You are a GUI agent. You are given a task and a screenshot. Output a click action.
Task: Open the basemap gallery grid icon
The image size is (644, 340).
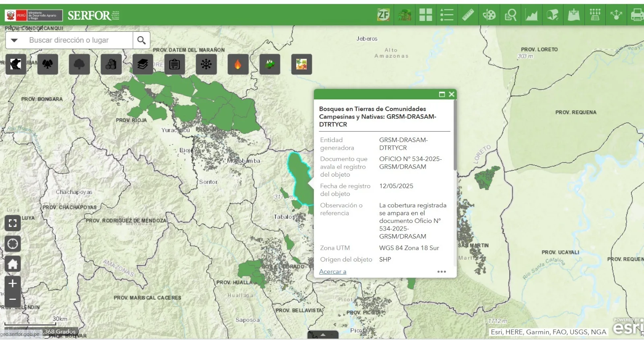(425, 15)
